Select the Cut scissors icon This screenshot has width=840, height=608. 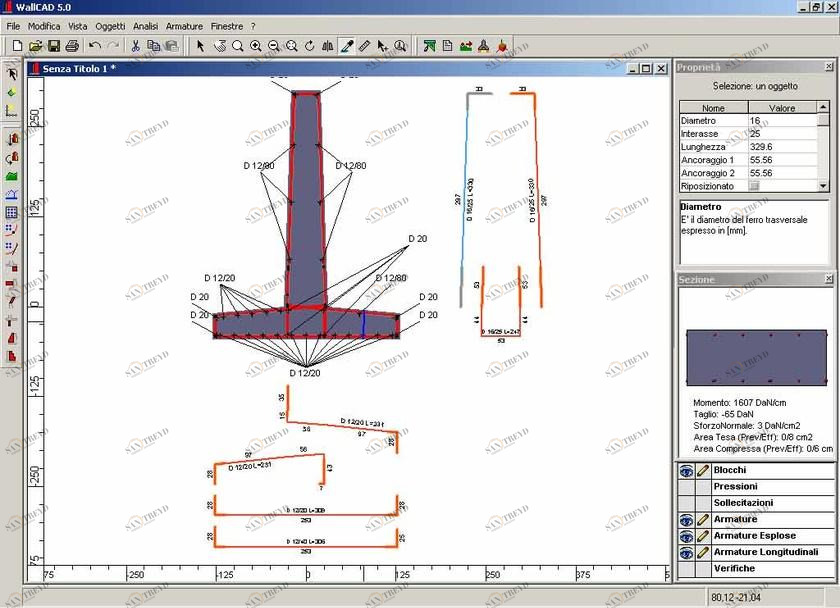pyautogui.click(x=136, y=46)
